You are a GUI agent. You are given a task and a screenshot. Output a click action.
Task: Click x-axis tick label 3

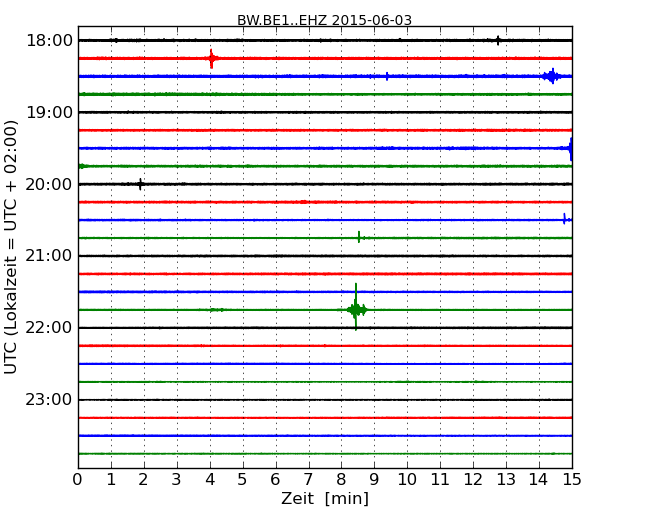177,480
